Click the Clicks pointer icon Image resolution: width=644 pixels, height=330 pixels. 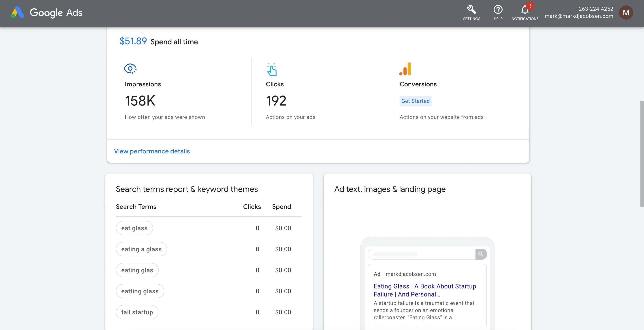(x=271, y=69)
